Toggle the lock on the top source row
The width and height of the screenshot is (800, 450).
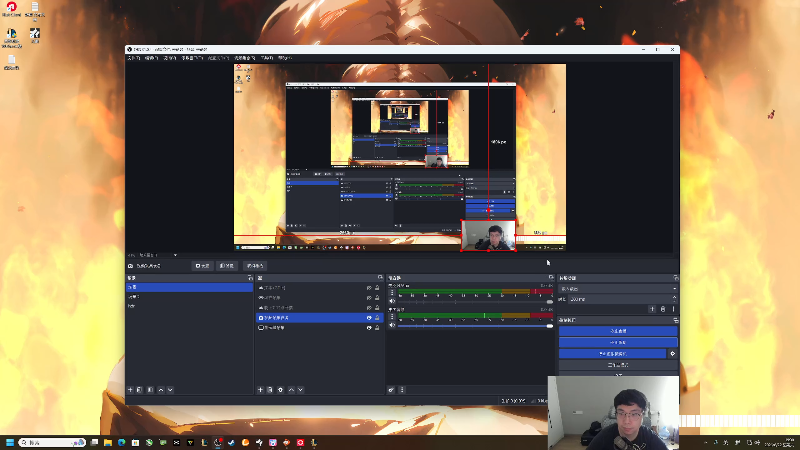377,288
